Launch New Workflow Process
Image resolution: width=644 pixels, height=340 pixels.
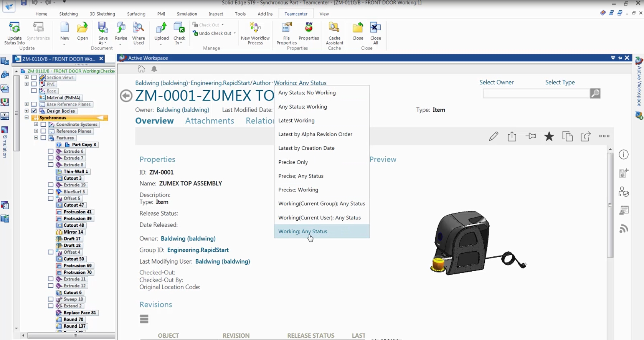255,33
